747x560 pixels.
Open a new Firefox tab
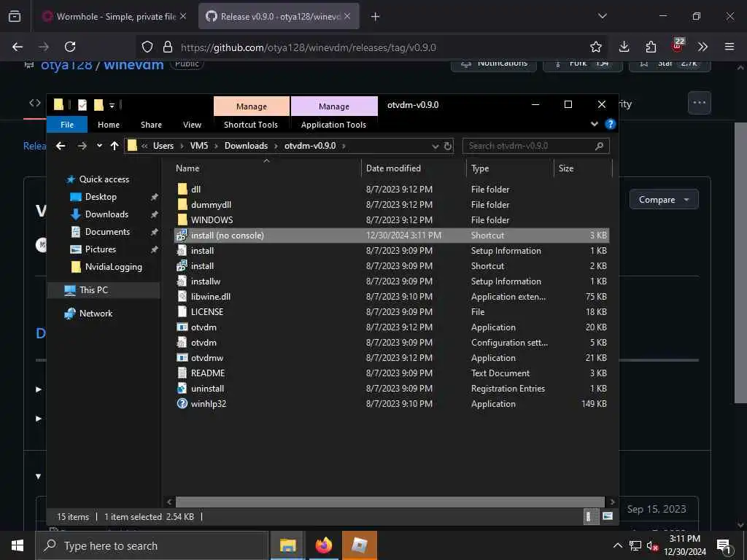pyautogui.click(x=376, y=17)
